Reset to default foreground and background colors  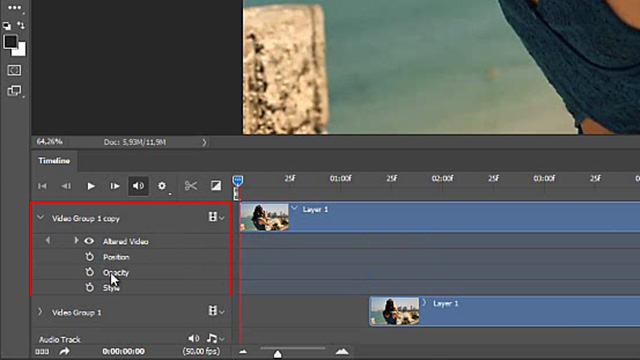7,26
